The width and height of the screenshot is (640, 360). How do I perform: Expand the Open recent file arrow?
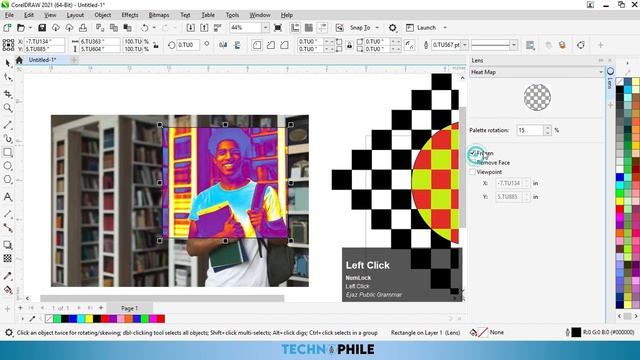point(30,28)
